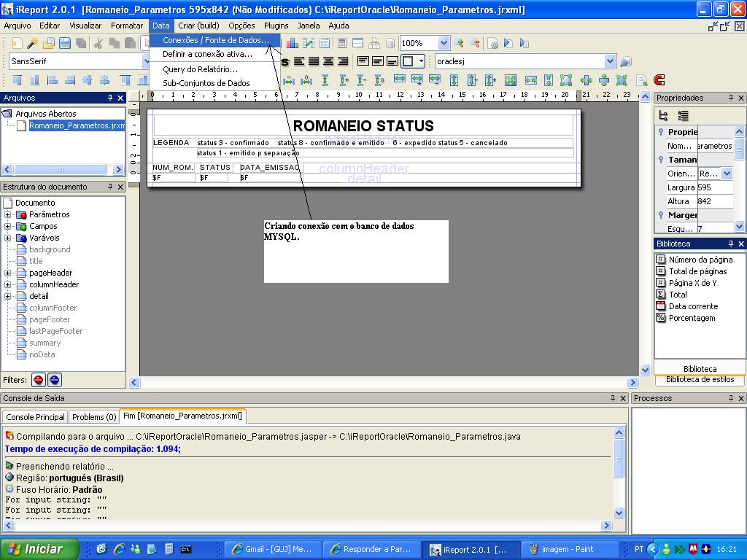Expand the Parâmetros tree node

click(7, 215)
